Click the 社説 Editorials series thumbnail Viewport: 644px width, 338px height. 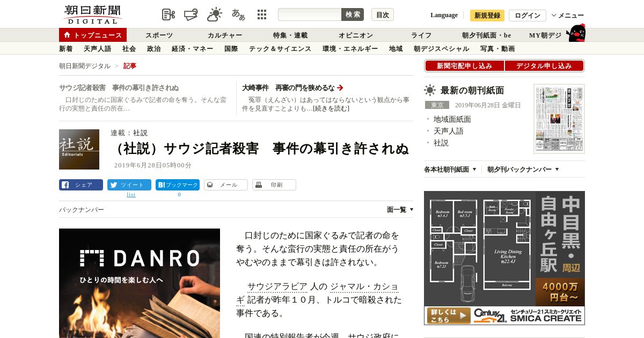[79, 149]
